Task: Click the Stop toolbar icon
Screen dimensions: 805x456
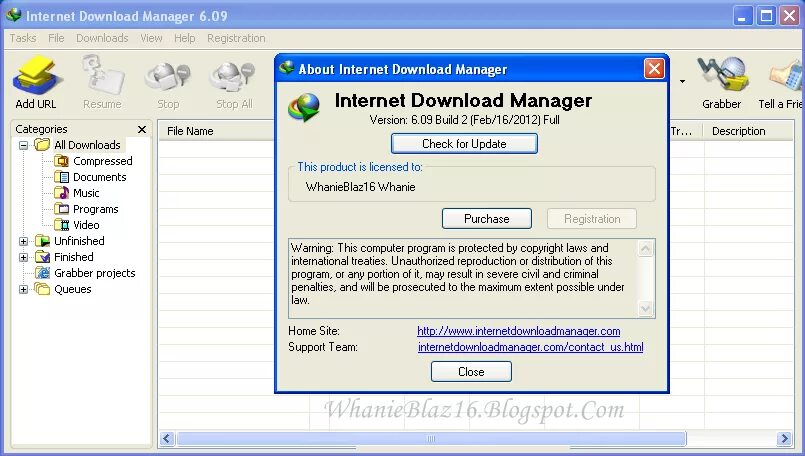Action: point(168,77)
